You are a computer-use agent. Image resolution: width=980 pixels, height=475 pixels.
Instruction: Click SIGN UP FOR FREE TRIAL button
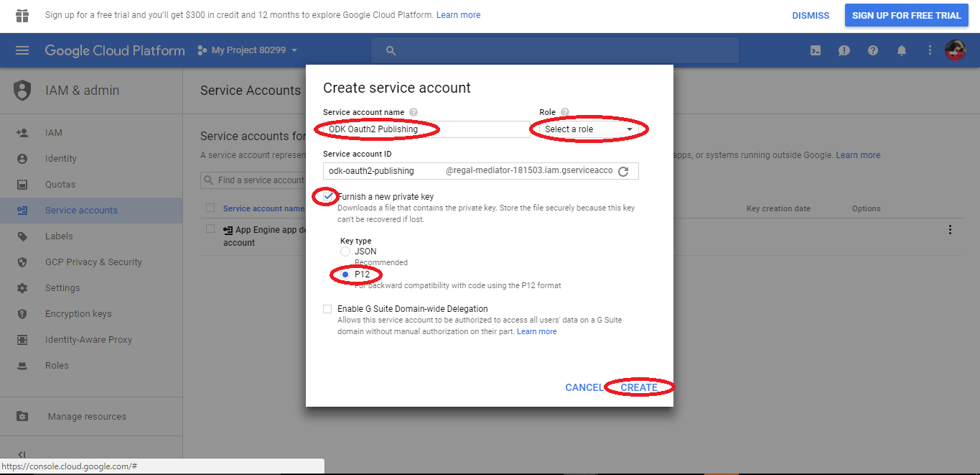click(906, 15)
